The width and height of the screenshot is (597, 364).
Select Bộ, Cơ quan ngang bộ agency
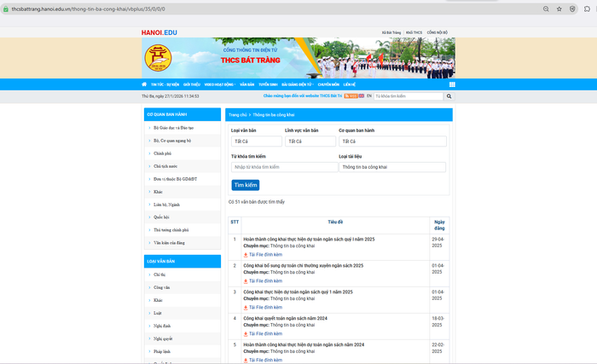(x=172, y=141)
